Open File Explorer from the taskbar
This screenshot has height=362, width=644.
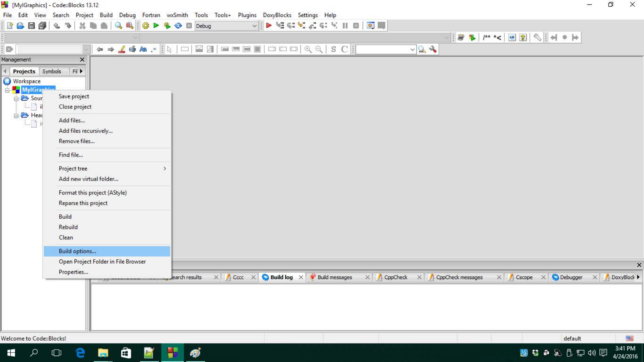point(103,353)
